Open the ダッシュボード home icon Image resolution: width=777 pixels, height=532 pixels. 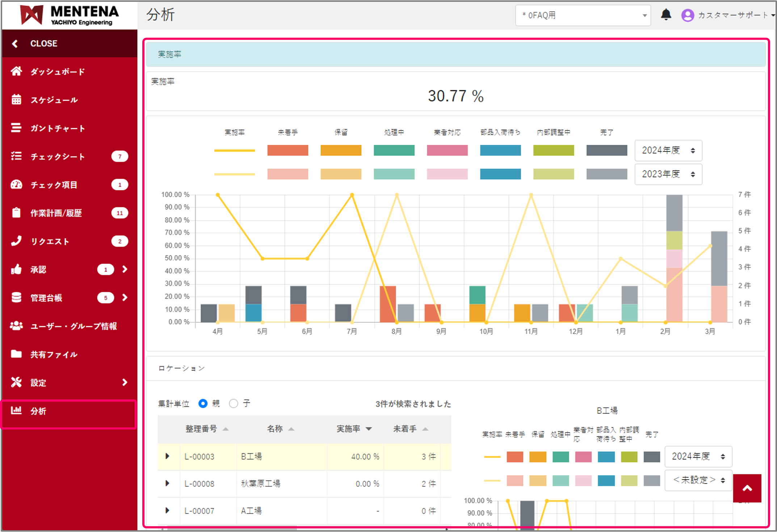click(16, 71)
